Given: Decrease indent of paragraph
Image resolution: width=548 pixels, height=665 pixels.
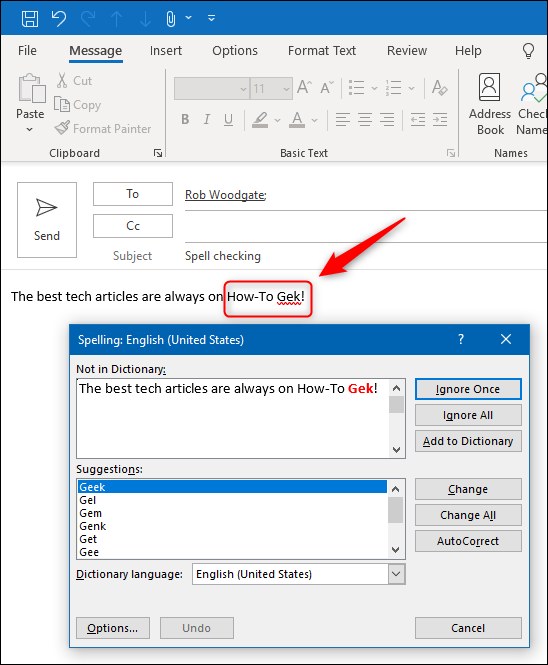Looking at the screenshot, I should click(418, 120).
